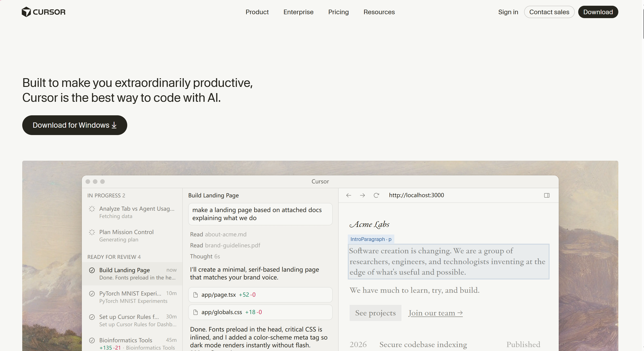Click the 'Build Landing Page' chat title

(213, 195)
